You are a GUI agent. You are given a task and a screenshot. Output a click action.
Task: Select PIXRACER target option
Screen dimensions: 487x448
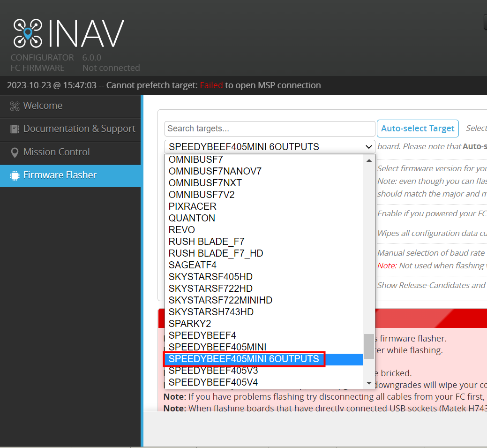pyautogui.click(x=264, y=206)
